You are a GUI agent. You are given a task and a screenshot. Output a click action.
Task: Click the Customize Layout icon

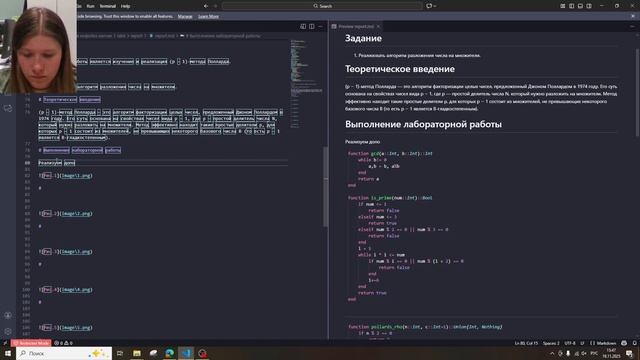click(x=563, y=6)
